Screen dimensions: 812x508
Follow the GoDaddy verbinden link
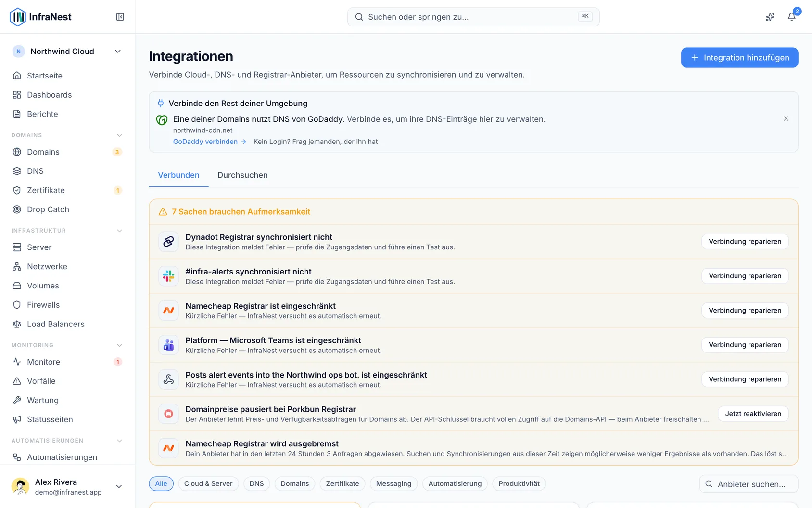(x=210, y=142)
